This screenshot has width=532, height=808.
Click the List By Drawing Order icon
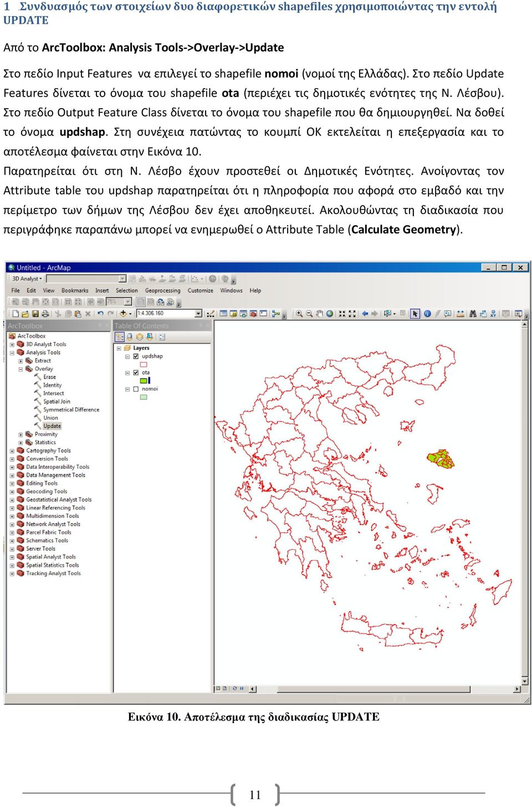click(119, 336)
